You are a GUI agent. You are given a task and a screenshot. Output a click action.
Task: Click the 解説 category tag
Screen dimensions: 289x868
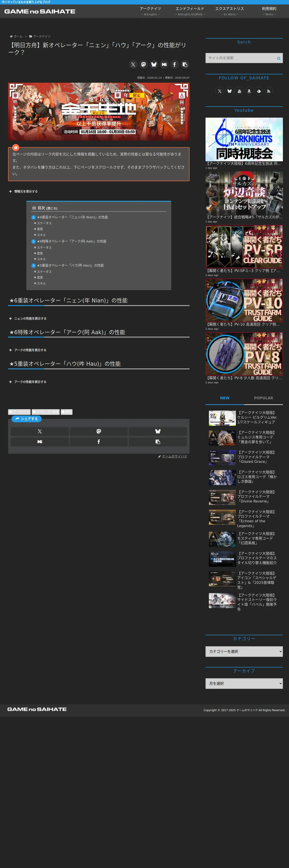[x=66, y=412]
